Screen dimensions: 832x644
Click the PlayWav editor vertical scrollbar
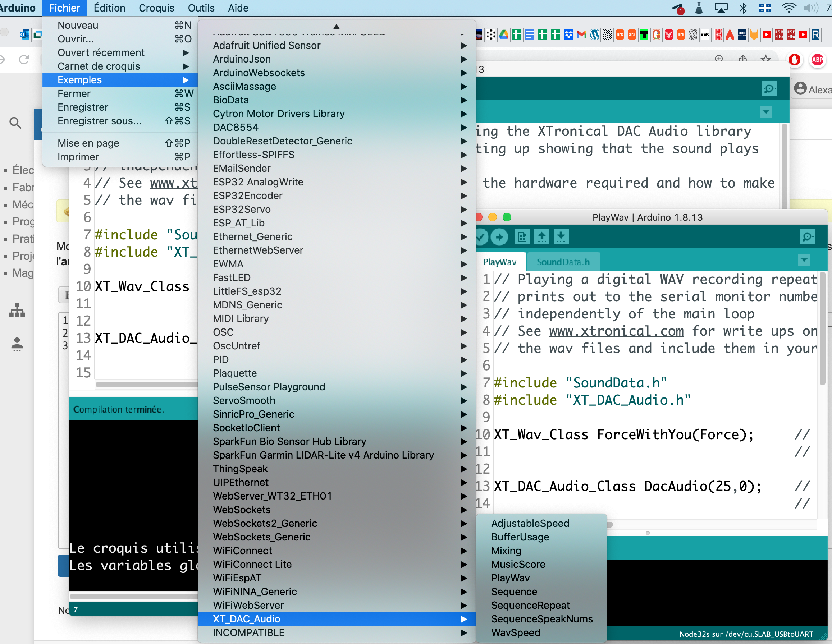click(822, 327)
